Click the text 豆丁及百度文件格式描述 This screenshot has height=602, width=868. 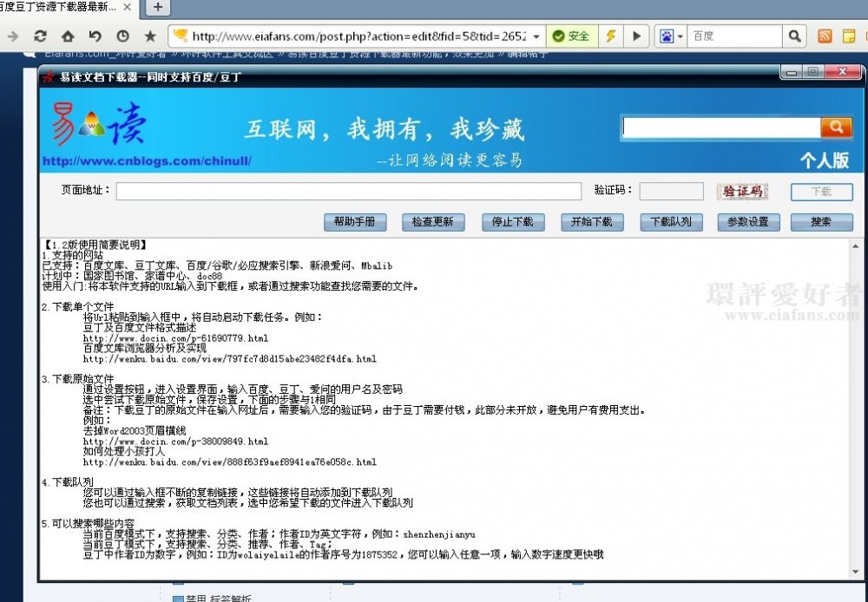point(140,328)
